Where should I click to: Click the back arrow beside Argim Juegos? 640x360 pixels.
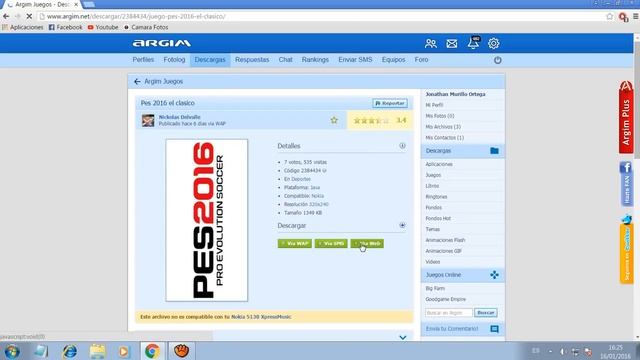pos(137,82)
